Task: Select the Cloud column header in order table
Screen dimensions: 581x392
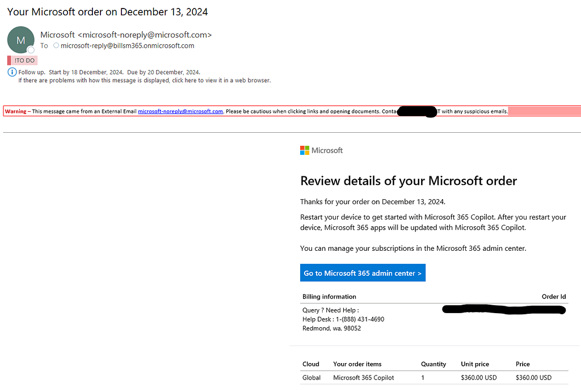Action: 310,364
